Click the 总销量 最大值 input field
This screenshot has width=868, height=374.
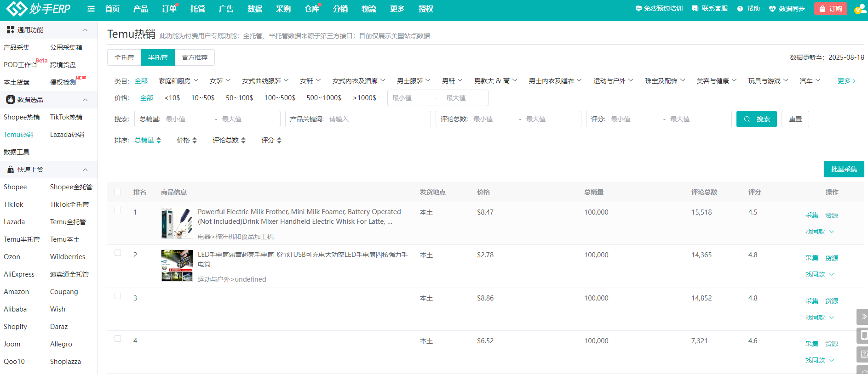point(248,119)
